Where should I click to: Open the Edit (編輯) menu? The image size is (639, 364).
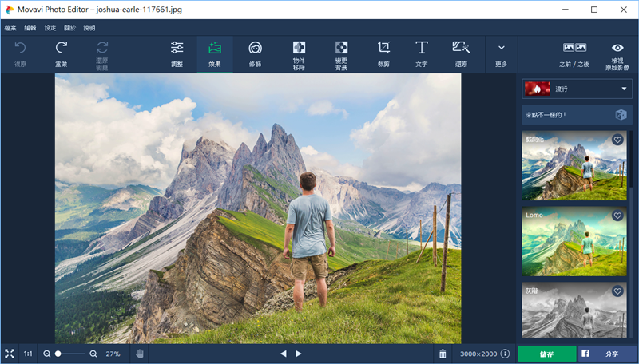[x=30, y=28]
